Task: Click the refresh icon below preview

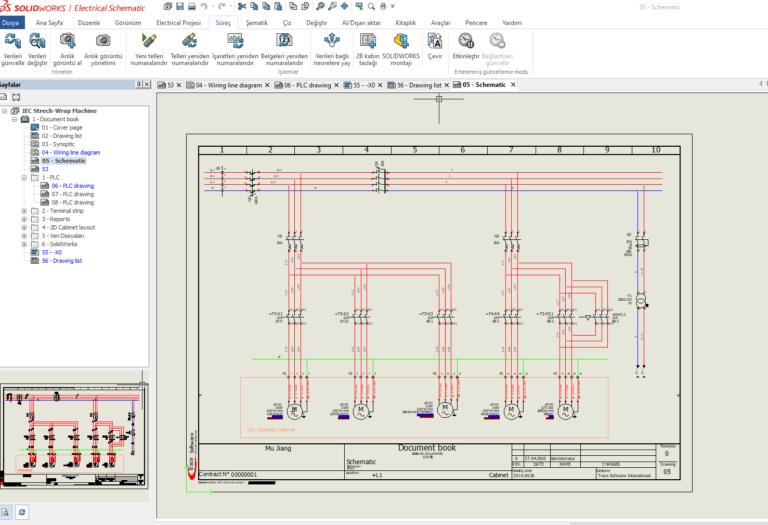Action: pyautogui.click(x=22, y=512)
